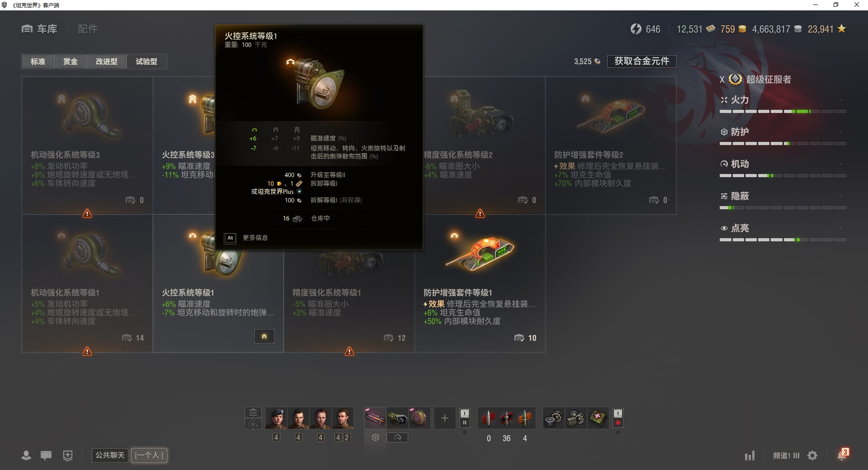Click the empty plus equipment slot
The image size is (868, 470).
(444, 418)
